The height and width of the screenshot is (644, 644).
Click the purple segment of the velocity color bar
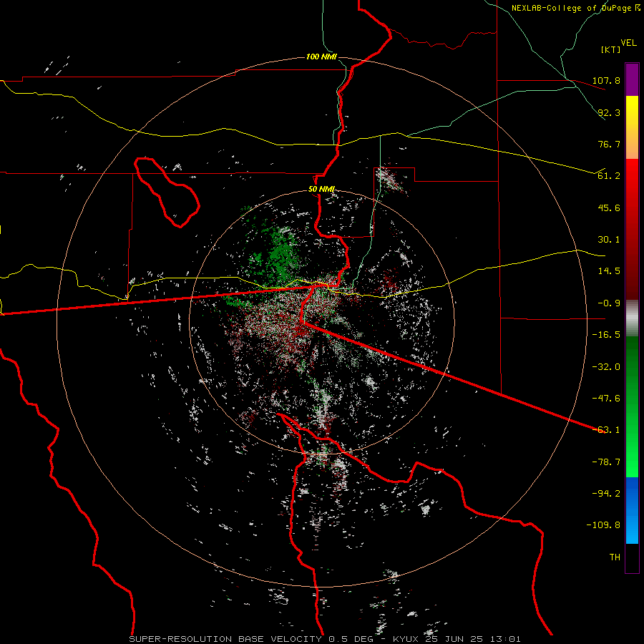632,79
